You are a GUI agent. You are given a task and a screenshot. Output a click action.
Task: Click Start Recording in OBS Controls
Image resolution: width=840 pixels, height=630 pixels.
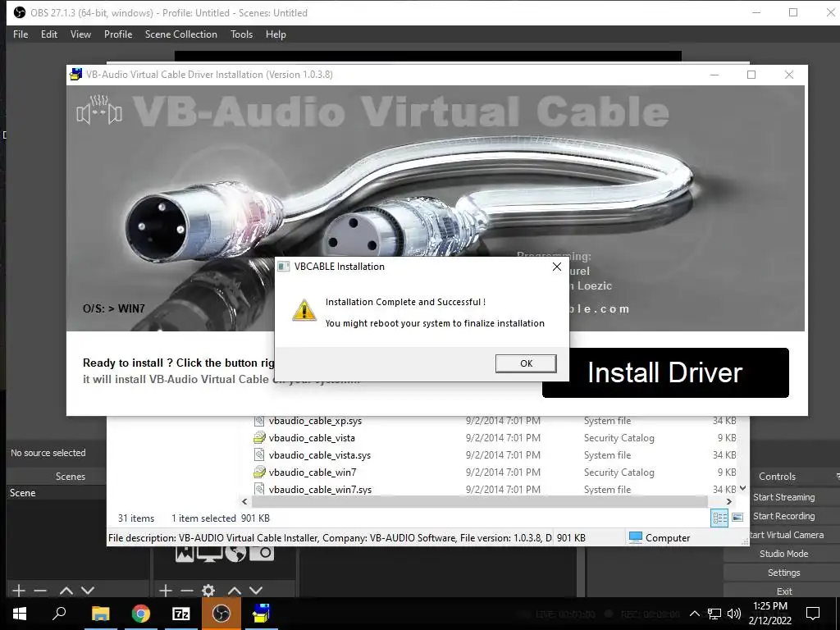pos(783,516)
